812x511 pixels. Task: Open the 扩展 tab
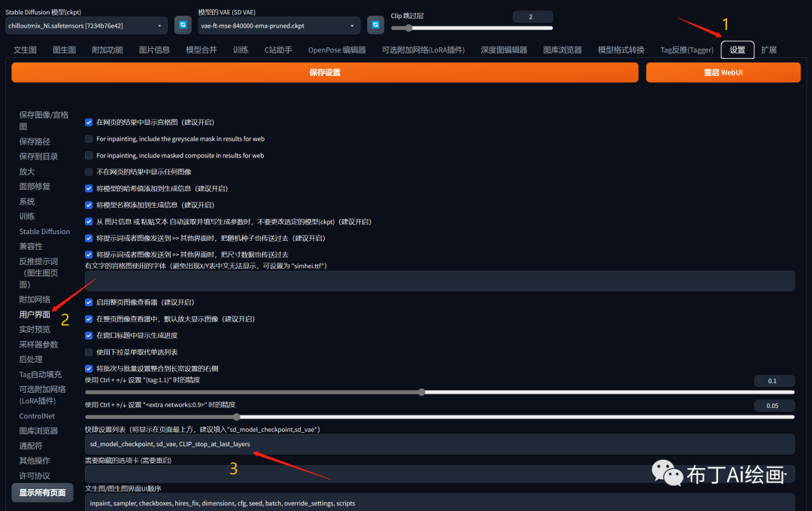768,50
